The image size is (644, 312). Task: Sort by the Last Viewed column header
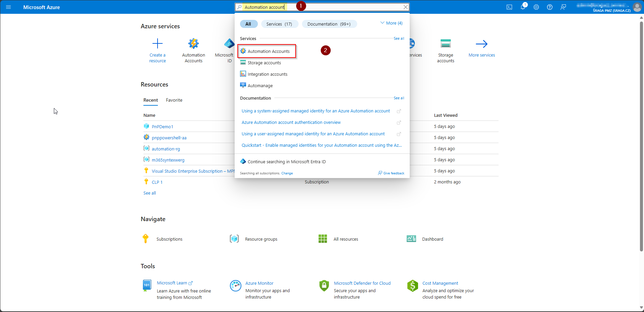pos(446,115)
